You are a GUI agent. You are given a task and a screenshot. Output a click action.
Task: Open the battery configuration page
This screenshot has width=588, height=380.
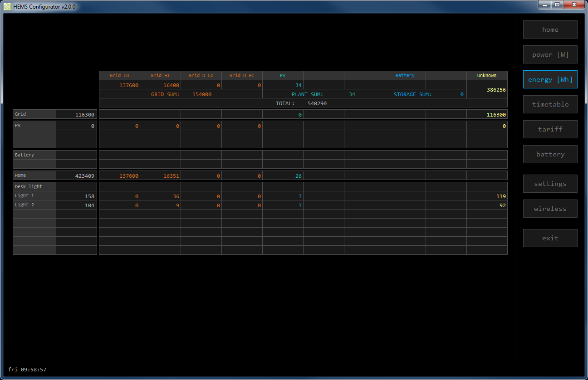pos(550,154)
